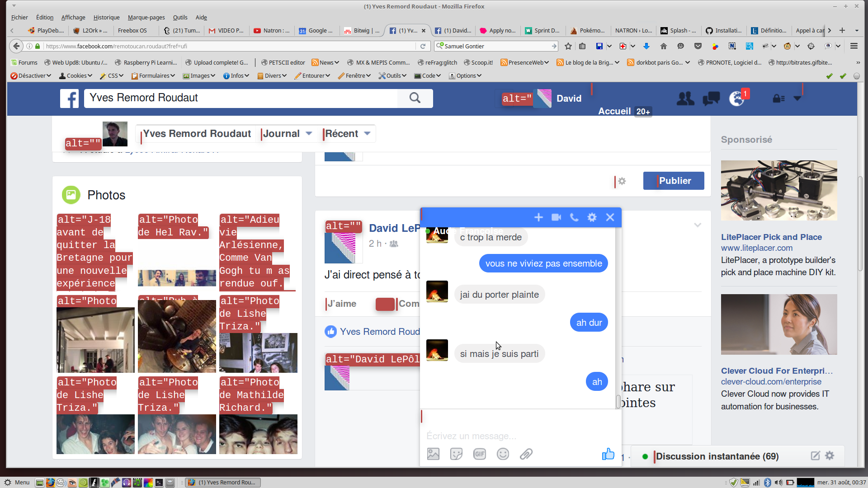
Task: Click the Publier button
Action: [x=674, y=181]
